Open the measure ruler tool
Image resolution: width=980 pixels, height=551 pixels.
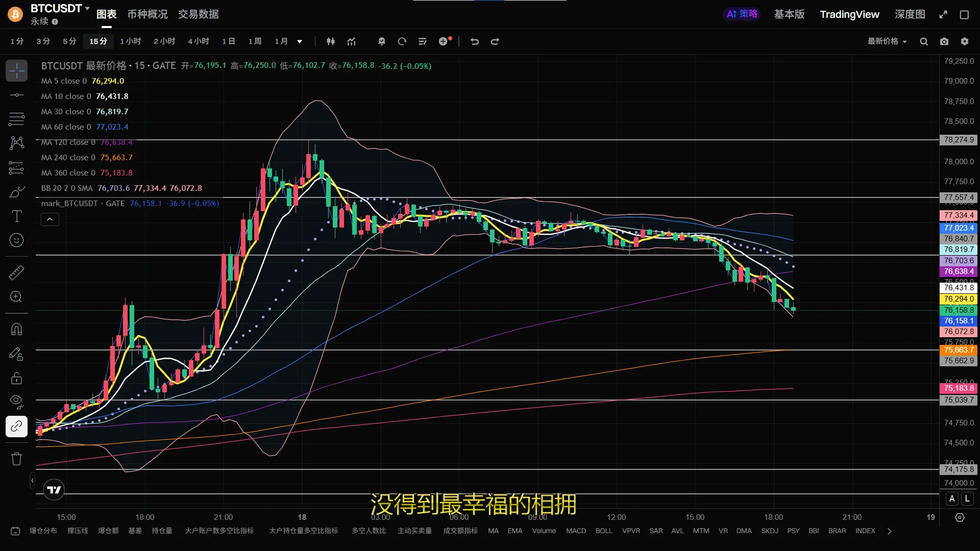(x=16, y=272)
